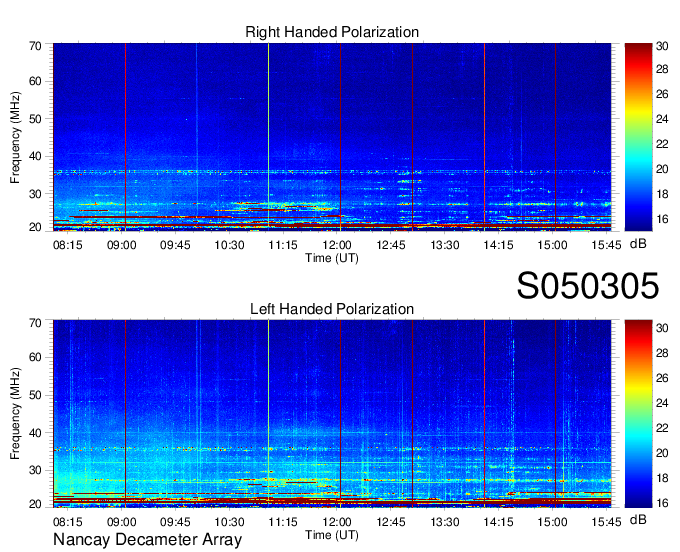This screenshot has width=680, height=552.
Task: Click the "10:30" tick under Right Handed plot
Action: point(229,245)
